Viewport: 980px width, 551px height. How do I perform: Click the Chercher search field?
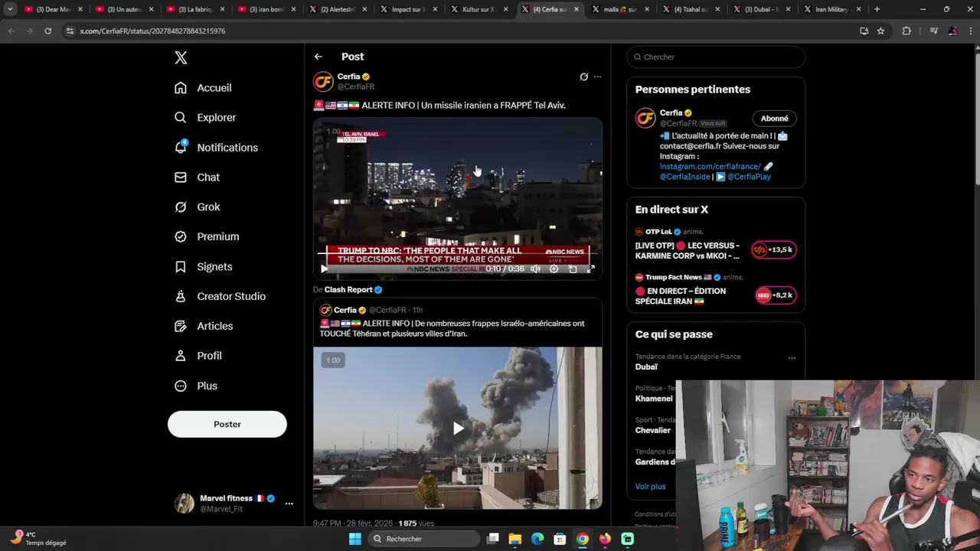(x=716, y=57)
